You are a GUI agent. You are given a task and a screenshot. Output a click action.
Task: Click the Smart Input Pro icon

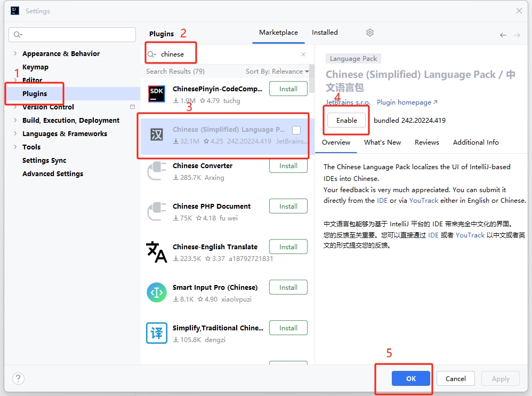(x=157, y=292)
